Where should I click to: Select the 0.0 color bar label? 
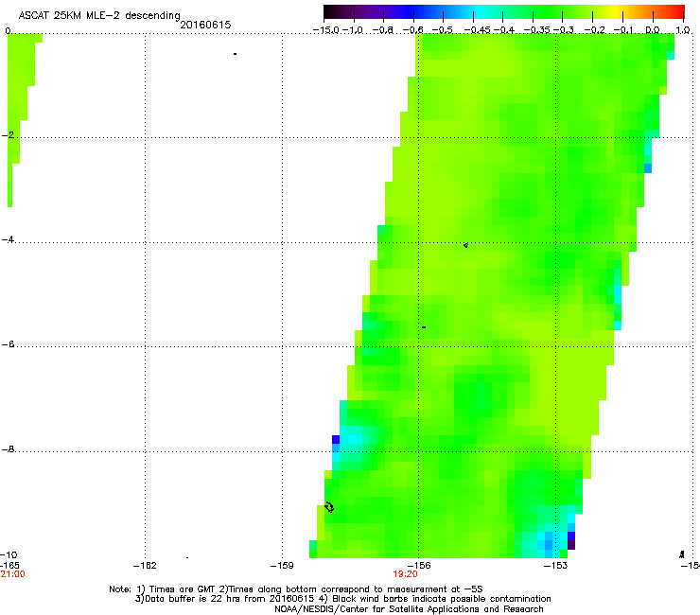[653, 30]
